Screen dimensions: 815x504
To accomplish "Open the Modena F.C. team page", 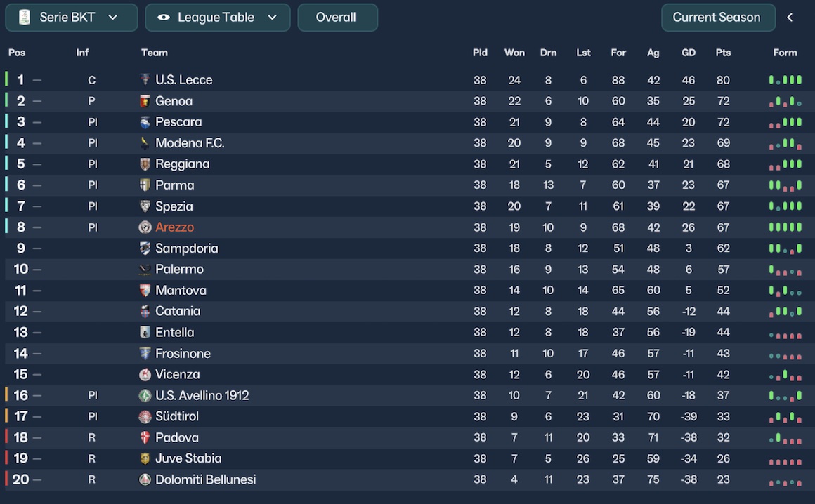I will (190, 143).
